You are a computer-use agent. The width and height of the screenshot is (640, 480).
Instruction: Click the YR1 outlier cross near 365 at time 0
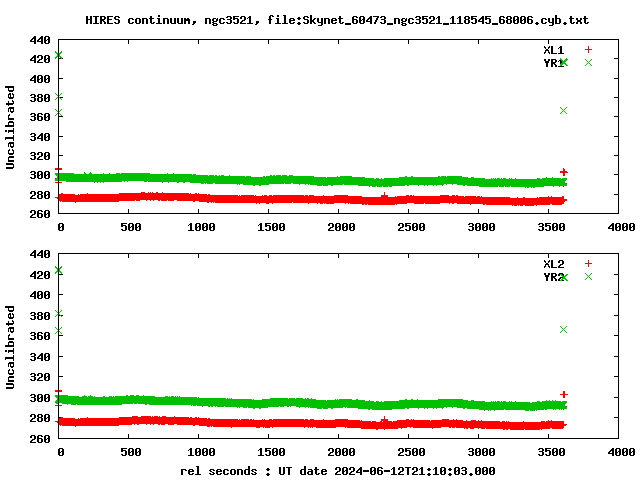[59, 112]
